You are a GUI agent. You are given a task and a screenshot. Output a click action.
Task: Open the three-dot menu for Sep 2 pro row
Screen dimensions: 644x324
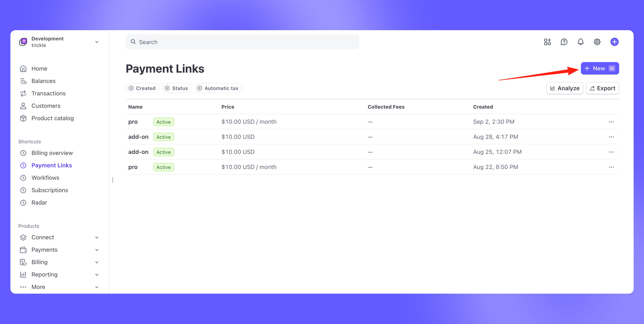611,122
